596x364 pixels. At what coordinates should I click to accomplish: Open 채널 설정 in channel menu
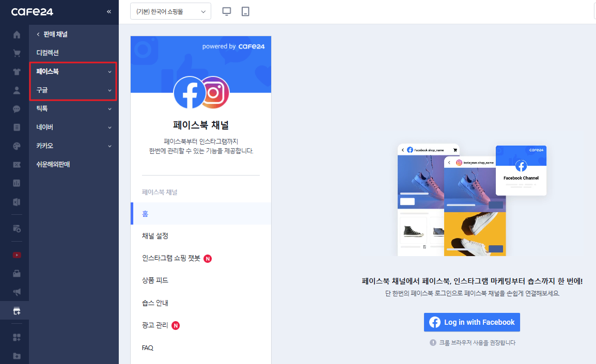coord(155,236)
